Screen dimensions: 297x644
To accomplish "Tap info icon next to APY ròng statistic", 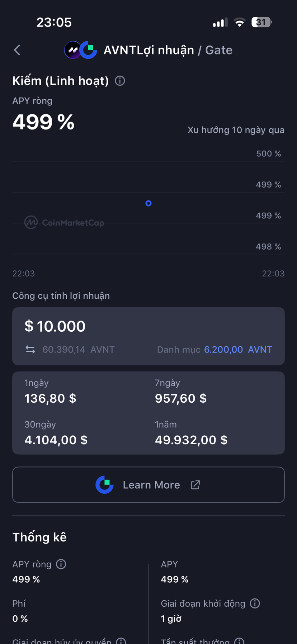I will click(x=61, y=564).
